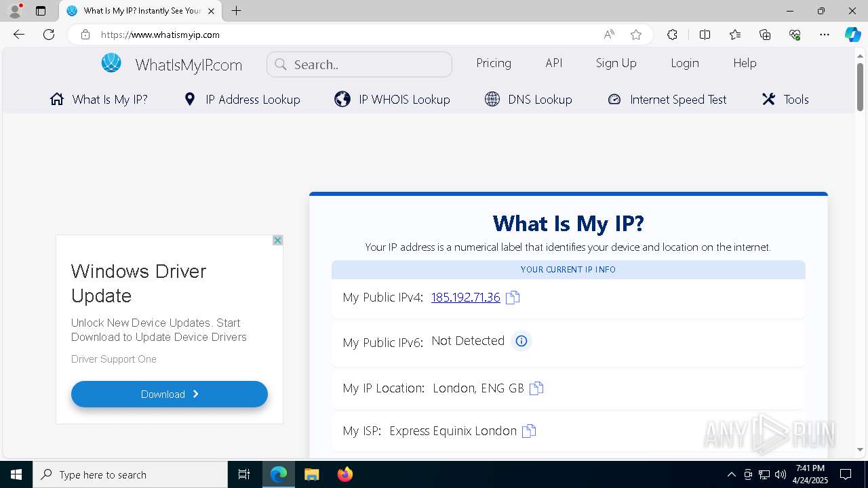
Task: Click the Windows Driver Update ad headline
Action: [139, 283]
